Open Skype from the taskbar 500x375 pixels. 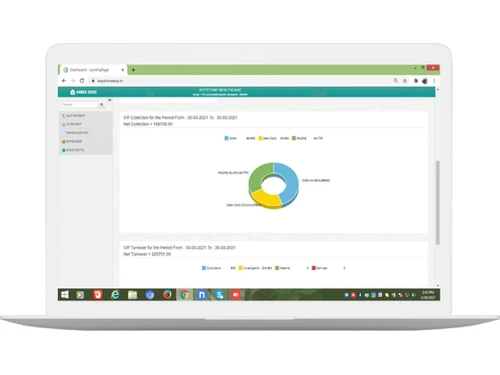[x=219, y=295]
